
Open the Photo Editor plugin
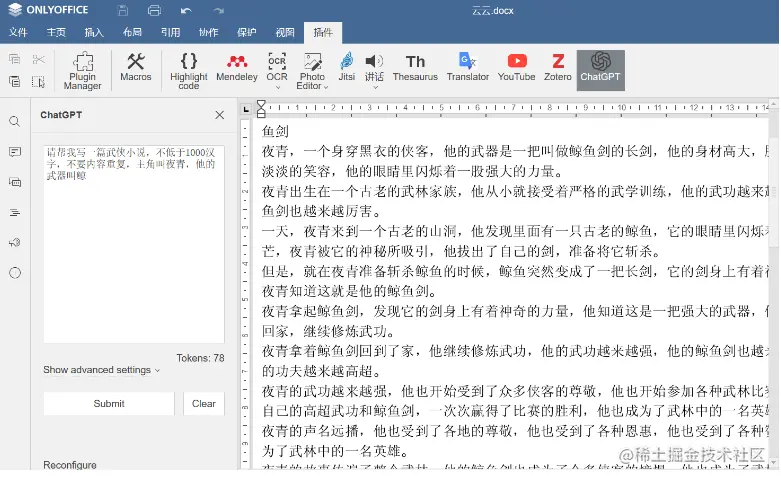(312, 71)
